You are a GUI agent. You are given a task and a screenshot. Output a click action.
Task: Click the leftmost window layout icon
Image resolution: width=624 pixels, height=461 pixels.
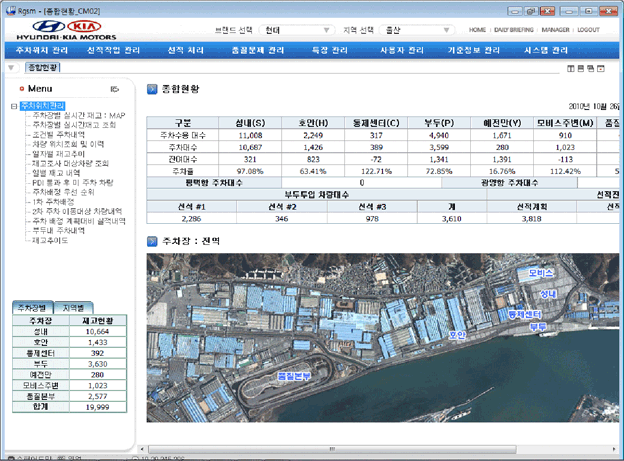click(x=570, y=68)
